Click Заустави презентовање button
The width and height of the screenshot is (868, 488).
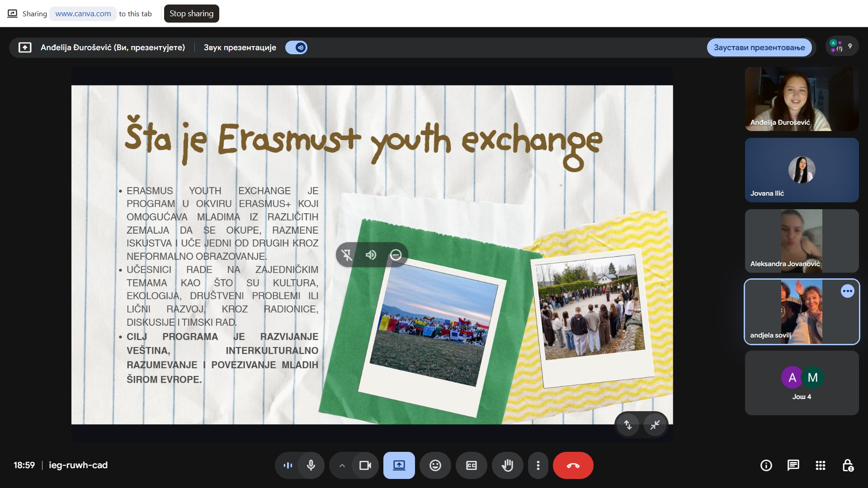coord(759,47)
